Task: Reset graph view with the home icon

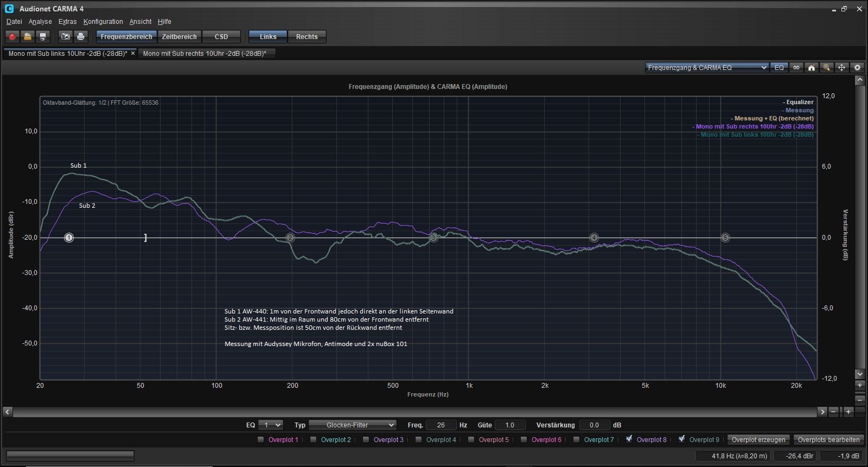Action: coord(812,68)
